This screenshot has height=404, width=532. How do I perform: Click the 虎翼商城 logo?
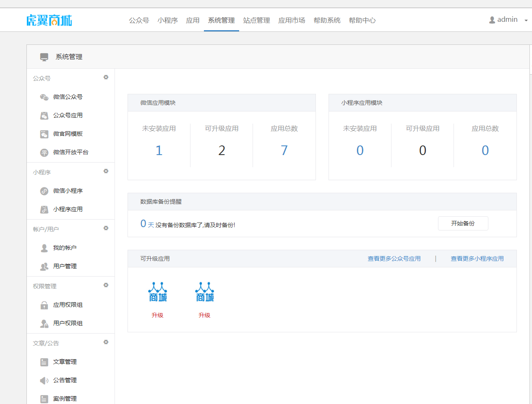click(x=49, y=20)
